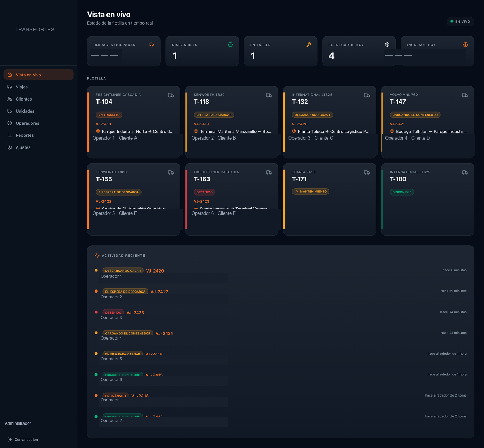Open the T-163 Detenido unit card

point(232,199)
